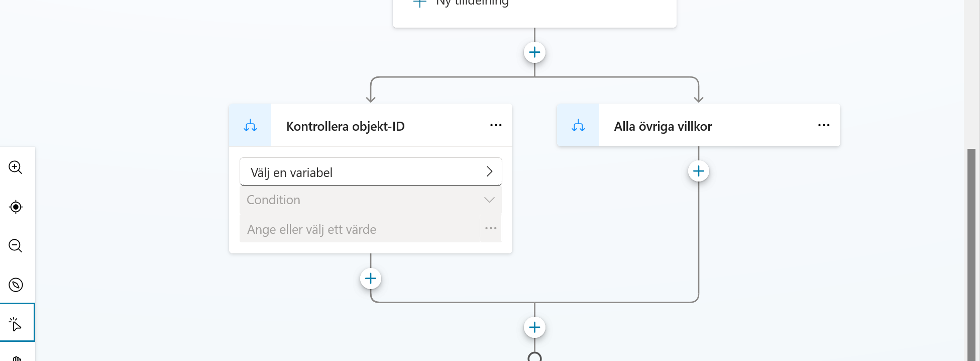Screen dimensions: 980x361
Task: Click the zoom out magnifier icon
Action: (16, 246)
